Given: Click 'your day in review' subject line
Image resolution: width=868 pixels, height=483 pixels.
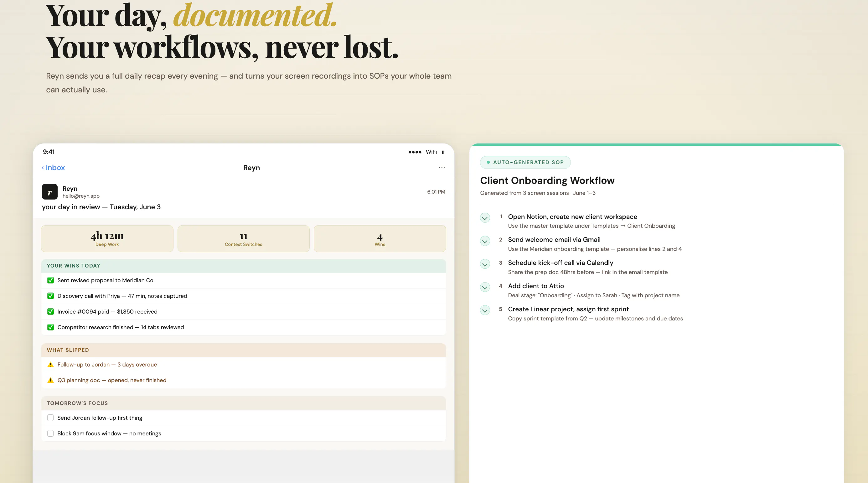Looking at the screenshot, I should tap(101, 207).
